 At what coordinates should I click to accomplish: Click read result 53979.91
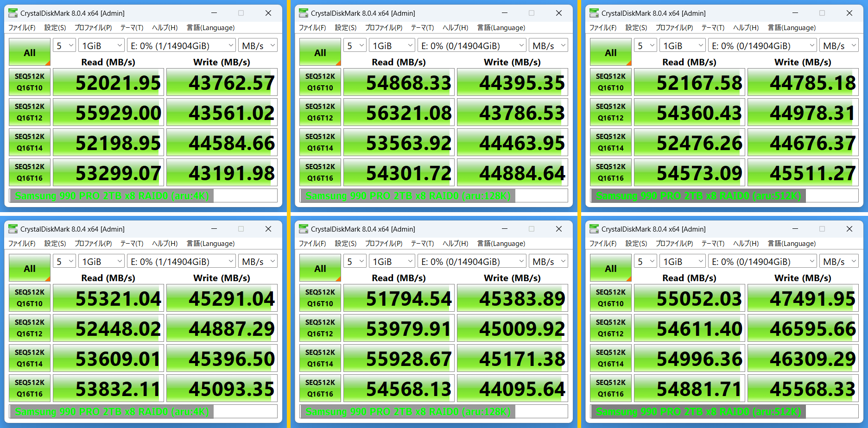pyautogui.click(x=399, y=328)
